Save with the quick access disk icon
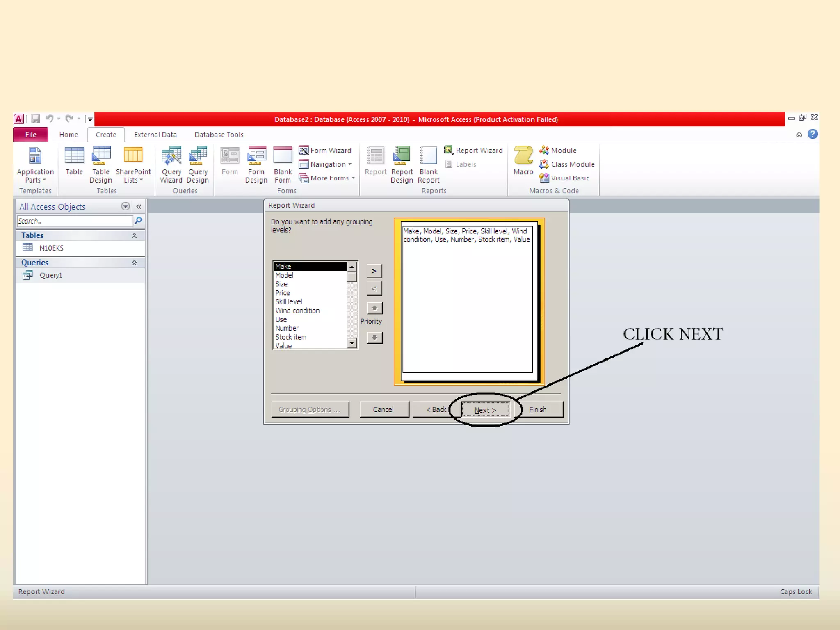Image resolution: width=840 pixels, height=630 pixels. tap(36, 119)
